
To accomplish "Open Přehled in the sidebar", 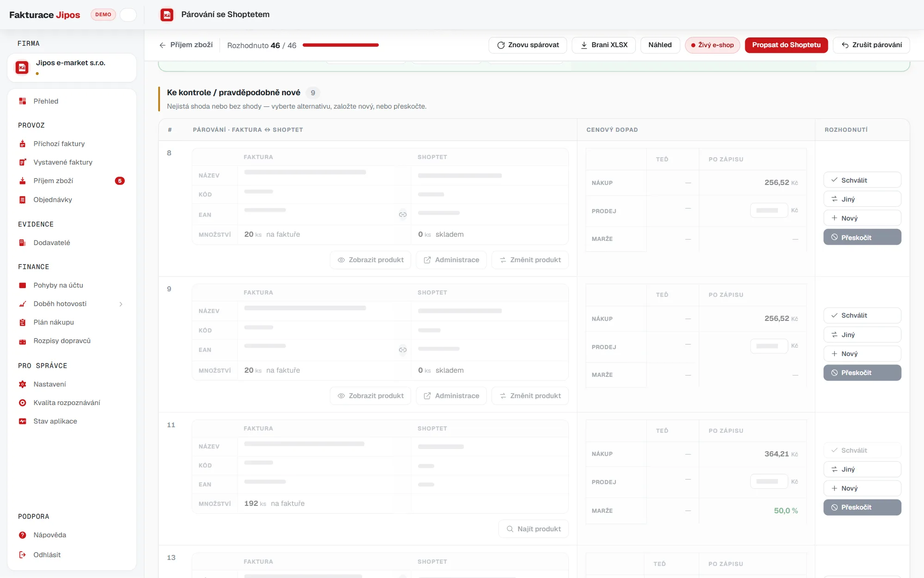I will pos(72,101).
